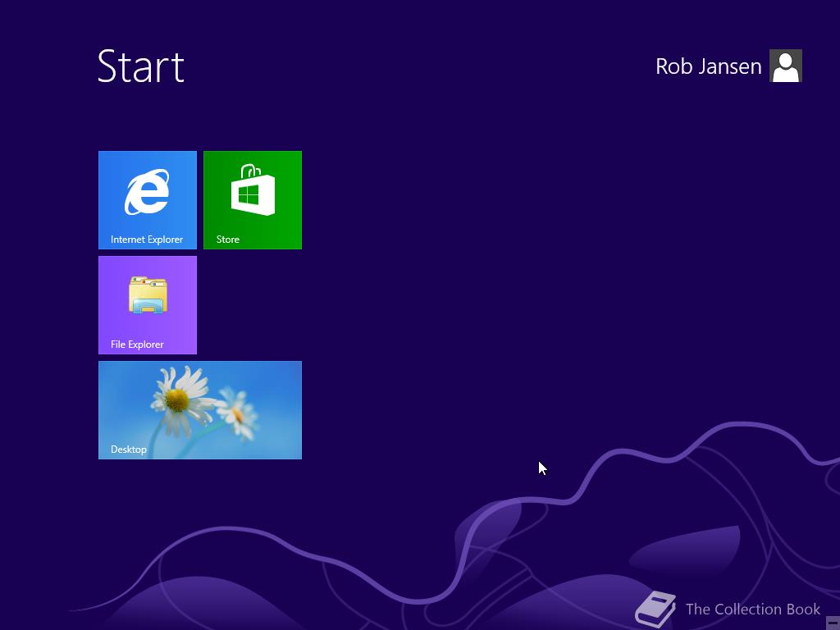This screenshot has width=840, height=630.
Task: Click the user avatar picture icon
Action: pos(785,66)
